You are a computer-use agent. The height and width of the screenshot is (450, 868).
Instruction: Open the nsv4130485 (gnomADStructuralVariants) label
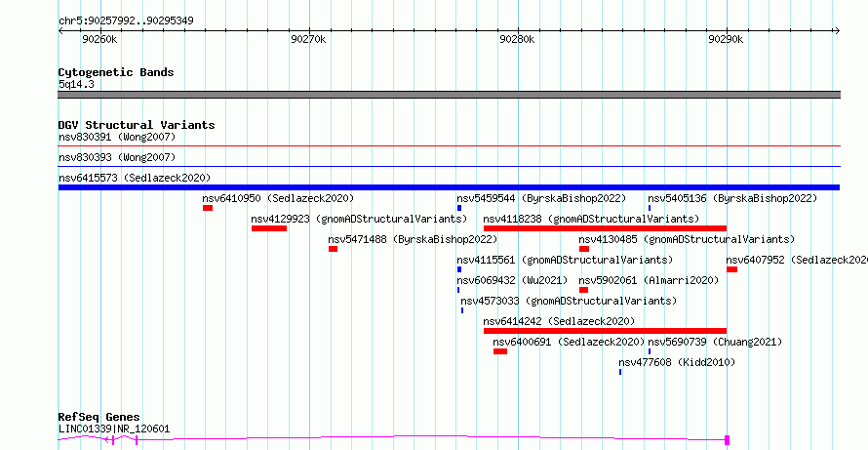687,239
